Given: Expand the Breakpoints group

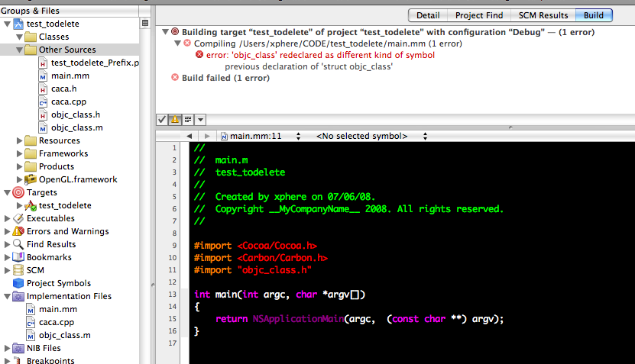Looking at the screenshot, I should pos(7,360).
